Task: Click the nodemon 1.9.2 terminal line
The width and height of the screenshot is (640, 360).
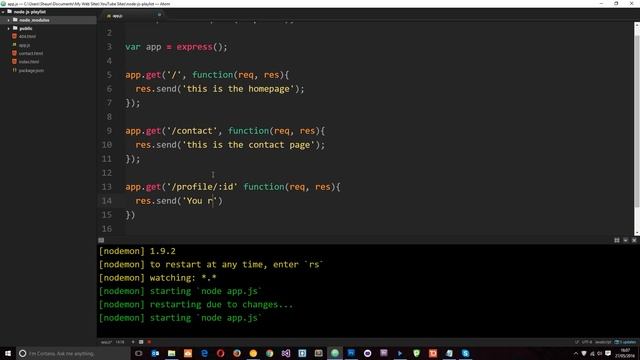Action: (x=137, y=251)
